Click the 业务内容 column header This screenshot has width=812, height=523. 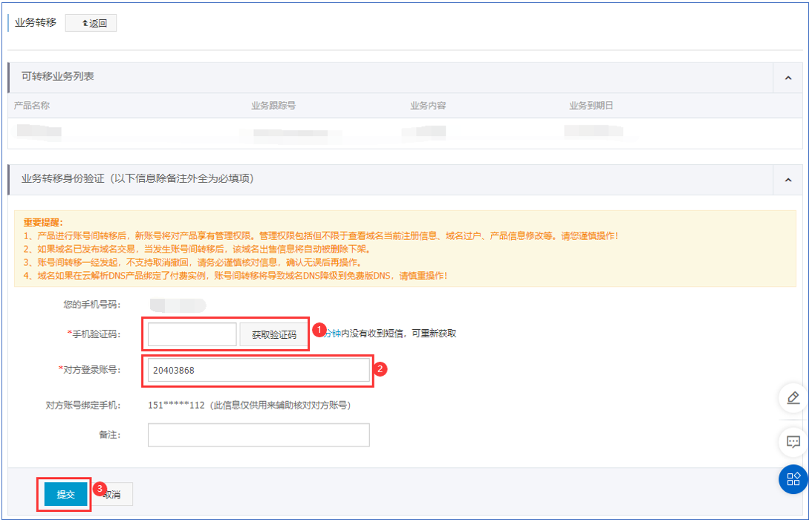point(428,105)
